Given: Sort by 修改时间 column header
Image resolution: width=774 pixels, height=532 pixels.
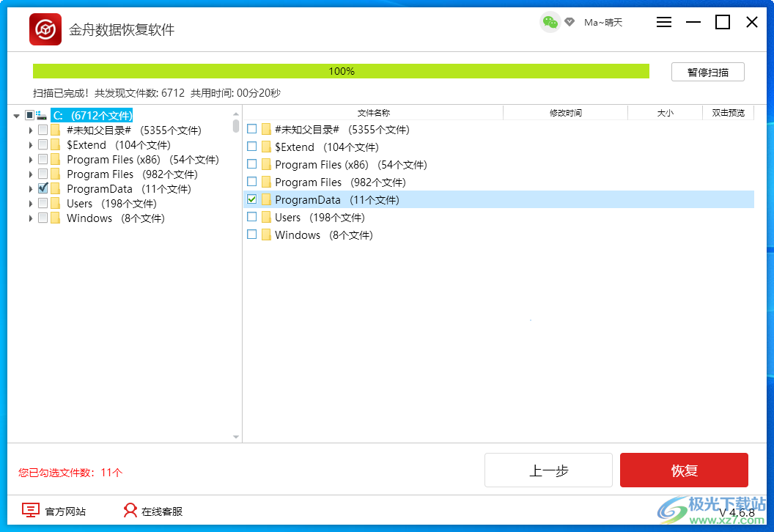Looking at the screenshot, I should click(x=566, y=113).
